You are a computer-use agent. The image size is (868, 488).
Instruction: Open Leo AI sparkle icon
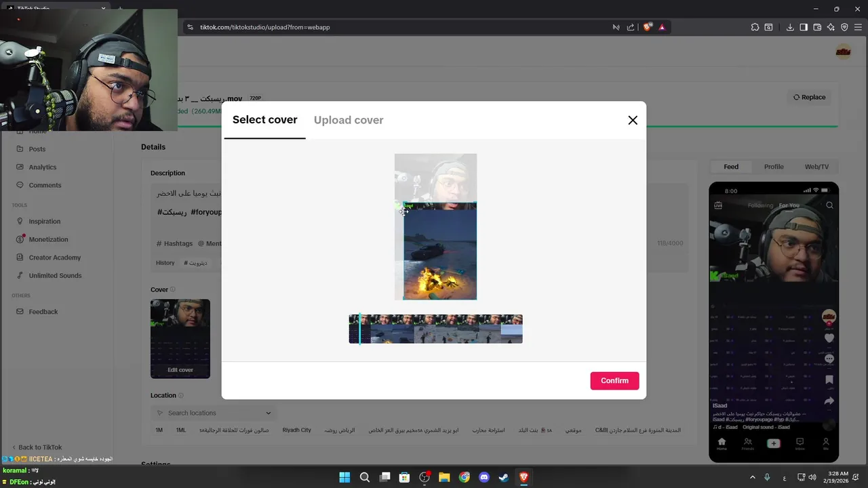pos(831,27)
